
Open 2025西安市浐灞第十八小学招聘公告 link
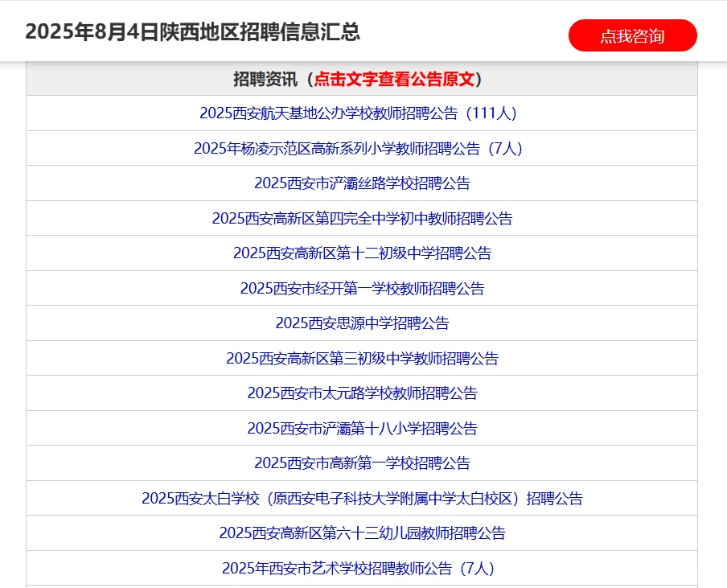point(362,429)
